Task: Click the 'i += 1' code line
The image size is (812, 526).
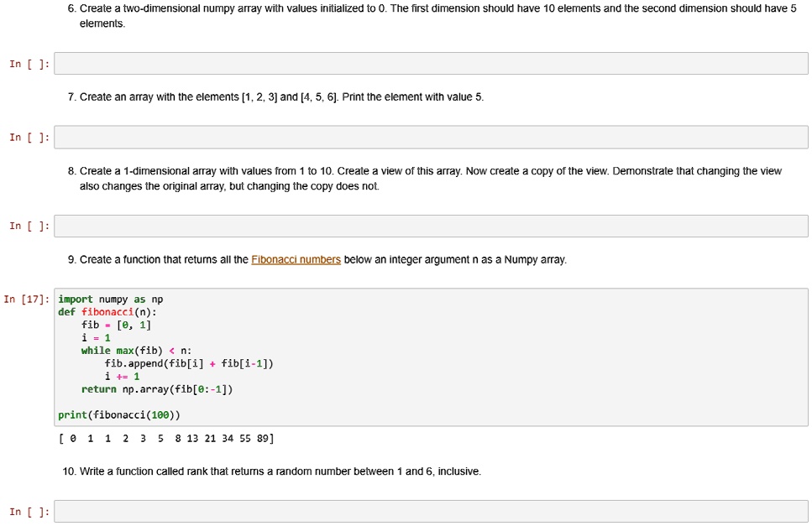Action: click(123, 377)
